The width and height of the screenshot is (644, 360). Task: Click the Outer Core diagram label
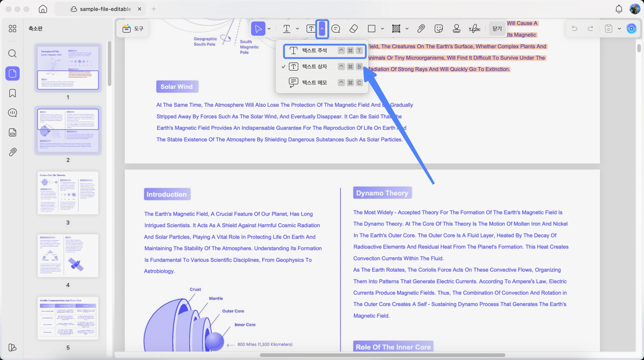233,311
